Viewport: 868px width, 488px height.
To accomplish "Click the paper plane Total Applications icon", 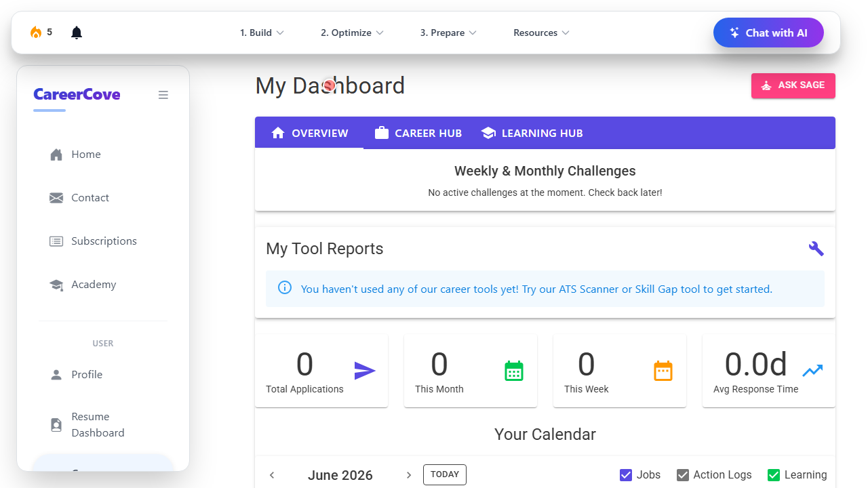I will pyautogui.click(x=365, y=371).
